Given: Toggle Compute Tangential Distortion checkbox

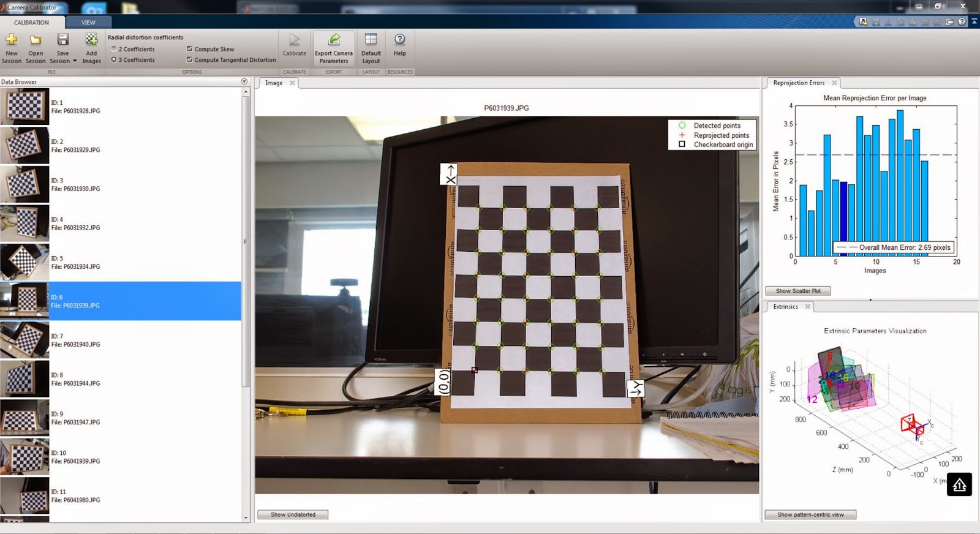Looking at the screenshot, I should point(189,59).
